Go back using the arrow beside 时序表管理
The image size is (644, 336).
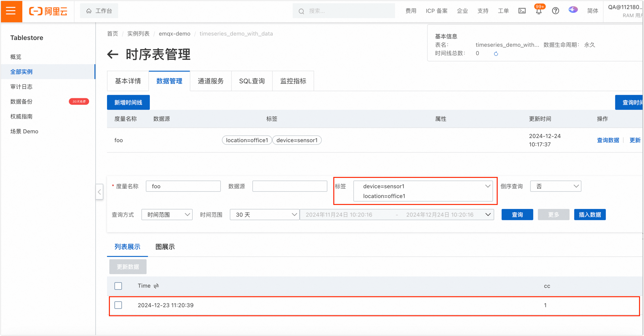pos(112,54)
